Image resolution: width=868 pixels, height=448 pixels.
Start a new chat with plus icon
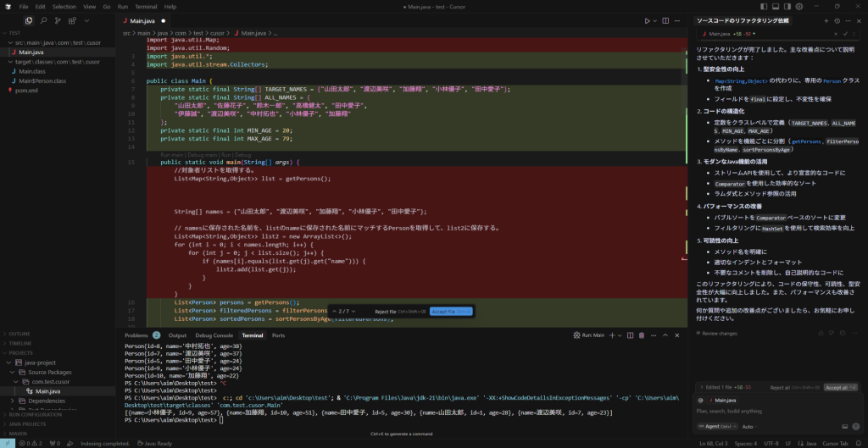(x=826, y=21)
